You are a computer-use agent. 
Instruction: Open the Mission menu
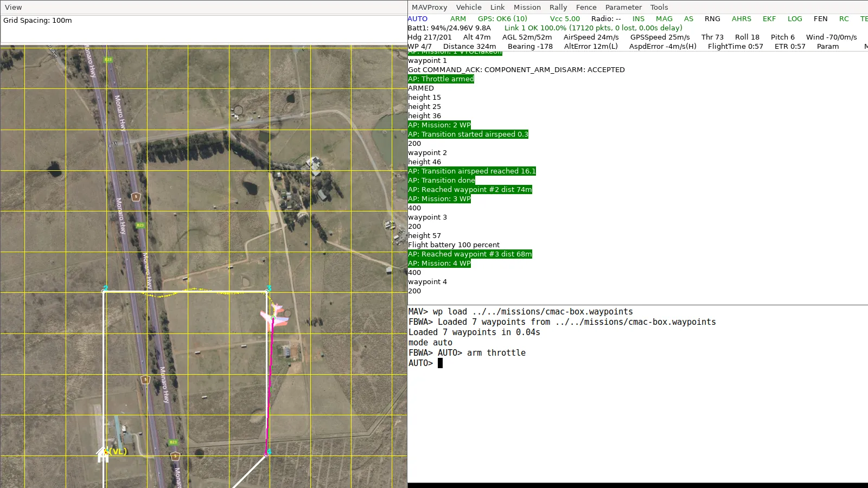pos(527,7)
